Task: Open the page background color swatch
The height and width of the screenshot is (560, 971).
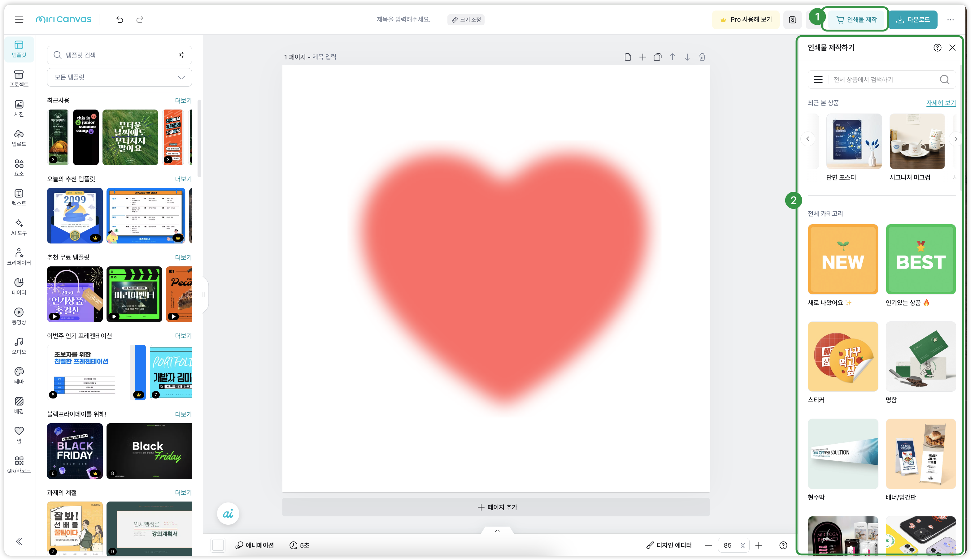Action: coord(218,545)
